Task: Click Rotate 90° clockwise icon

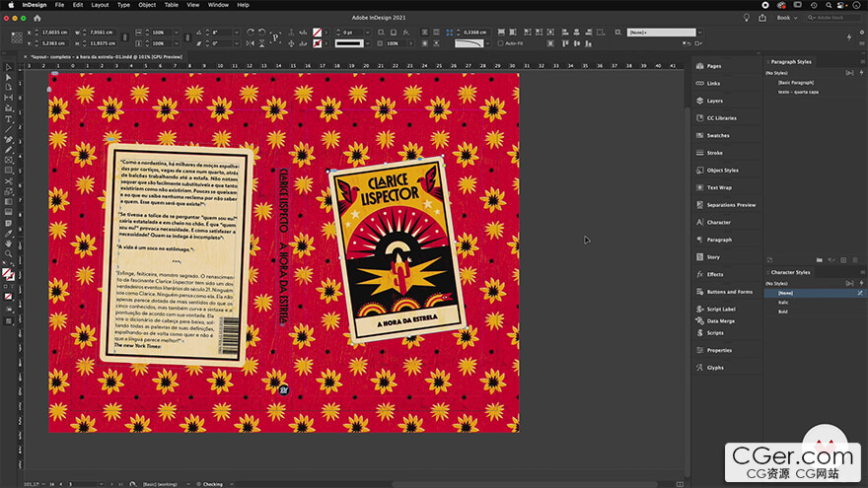Action: 251,33
